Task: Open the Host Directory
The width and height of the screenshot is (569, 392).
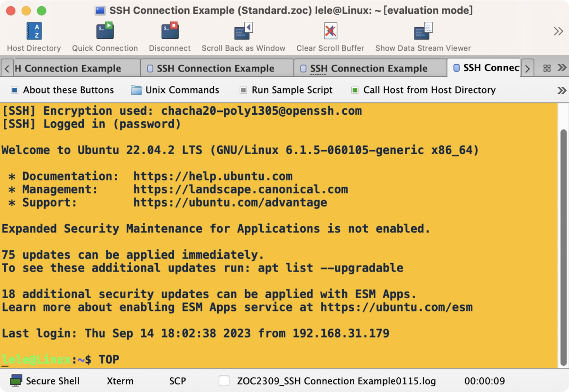Action: pos(34,37)
